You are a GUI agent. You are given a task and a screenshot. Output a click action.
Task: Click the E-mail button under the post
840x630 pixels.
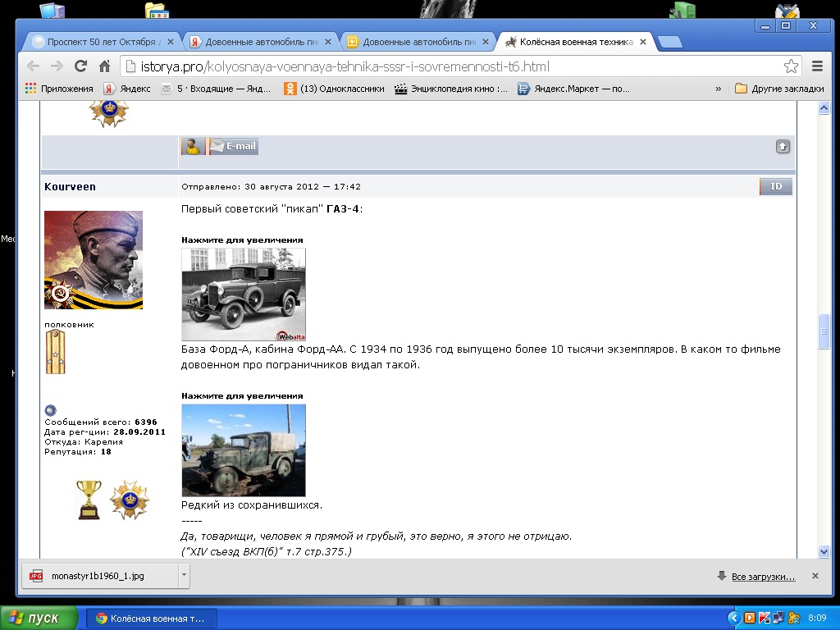(234, 146)
